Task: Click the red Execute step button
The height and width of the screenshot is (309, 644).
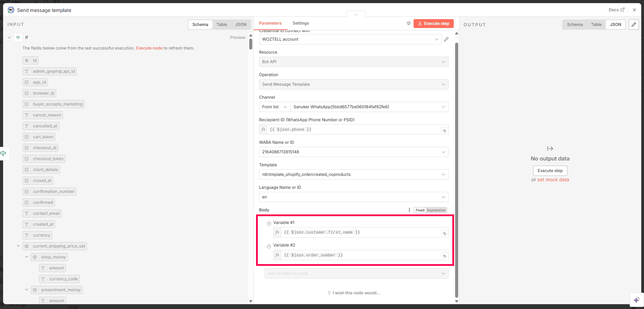Action: tap(433, 24)
